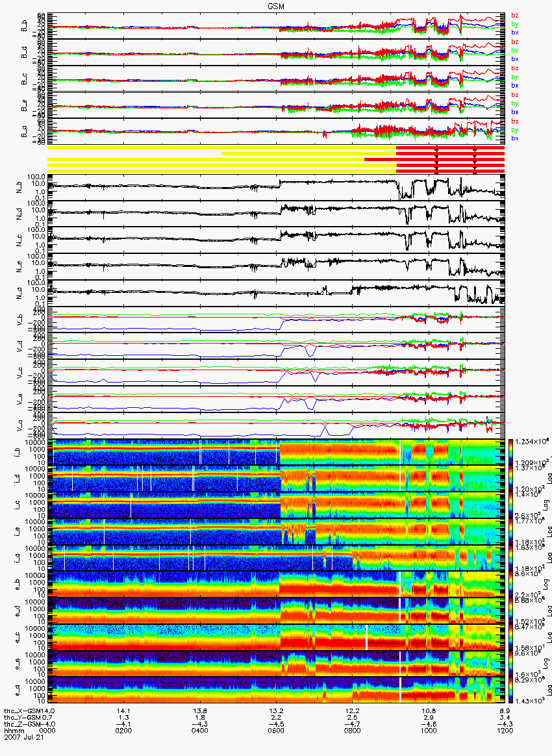The width and height of the screenshot is (552, 756).
Task: Select the V_d velocity plot panel
Action: point(276,346)
